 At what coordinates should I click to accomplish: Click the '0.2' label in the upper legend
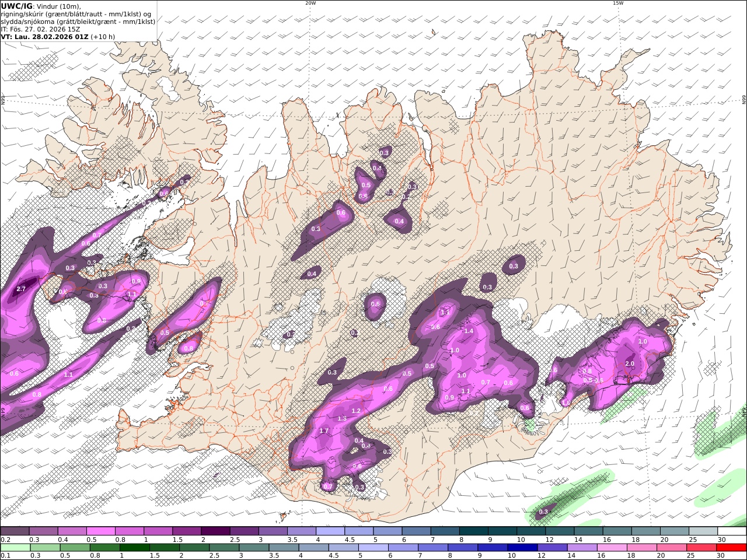pyautogui.click(x=5, y=540)
